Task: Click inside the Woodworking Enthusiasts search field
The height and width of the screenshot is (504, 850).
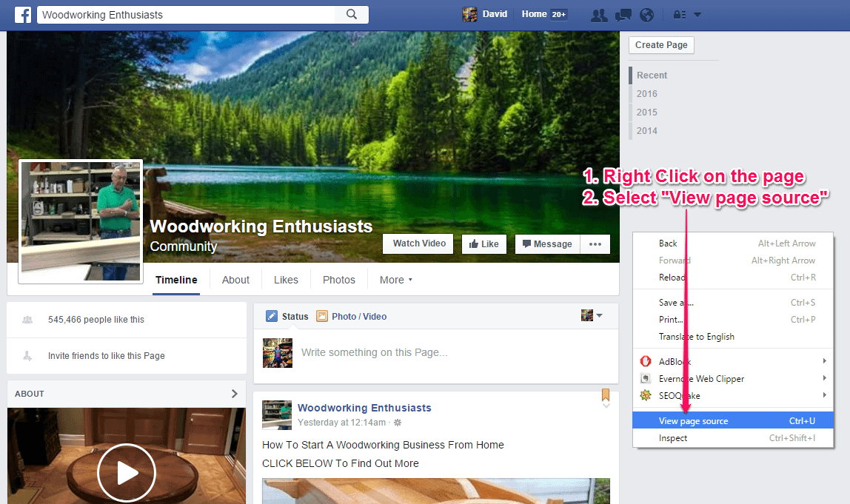Action: coord(186,15)
